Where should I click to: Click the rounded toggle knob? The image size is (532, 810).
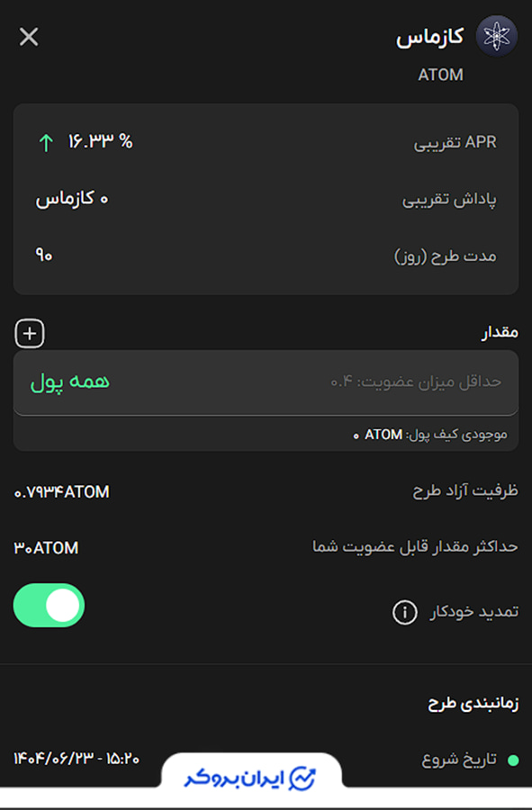63,606
